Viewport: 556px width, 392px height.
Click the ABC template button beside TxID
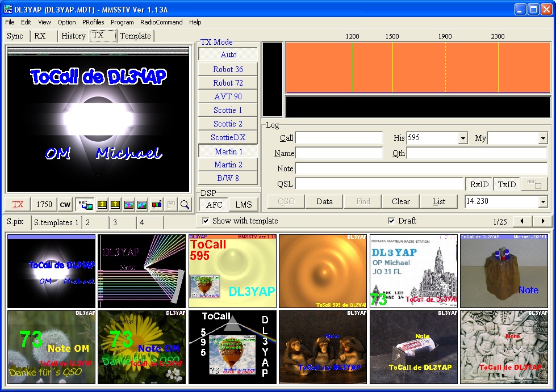click(534, 184)
